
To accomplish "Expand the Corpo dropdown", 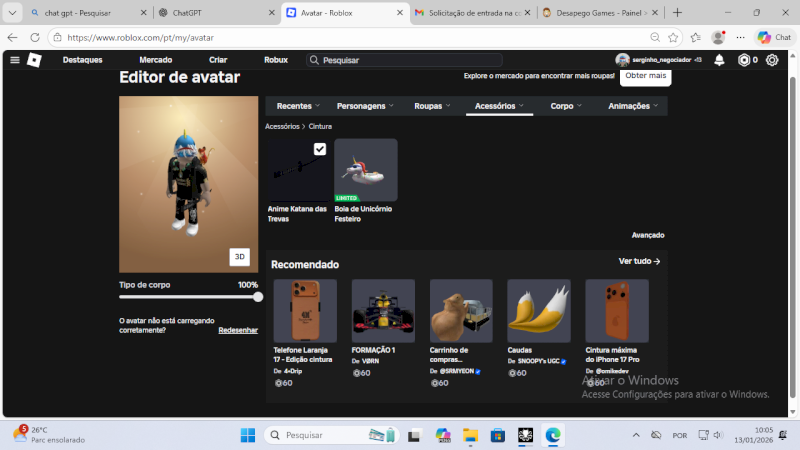I will pyautogui.click(x=566, y=106).
